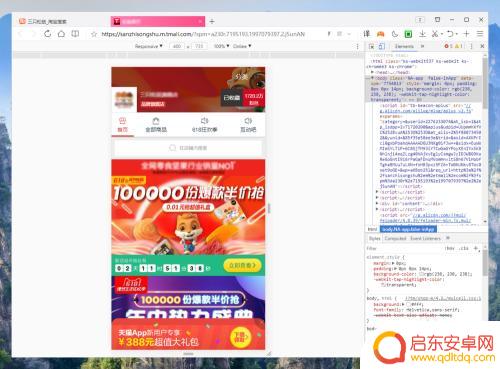Toggle the DevTools device toolbar icon
The width and height of the screenshot is (500, 369).
382,46
